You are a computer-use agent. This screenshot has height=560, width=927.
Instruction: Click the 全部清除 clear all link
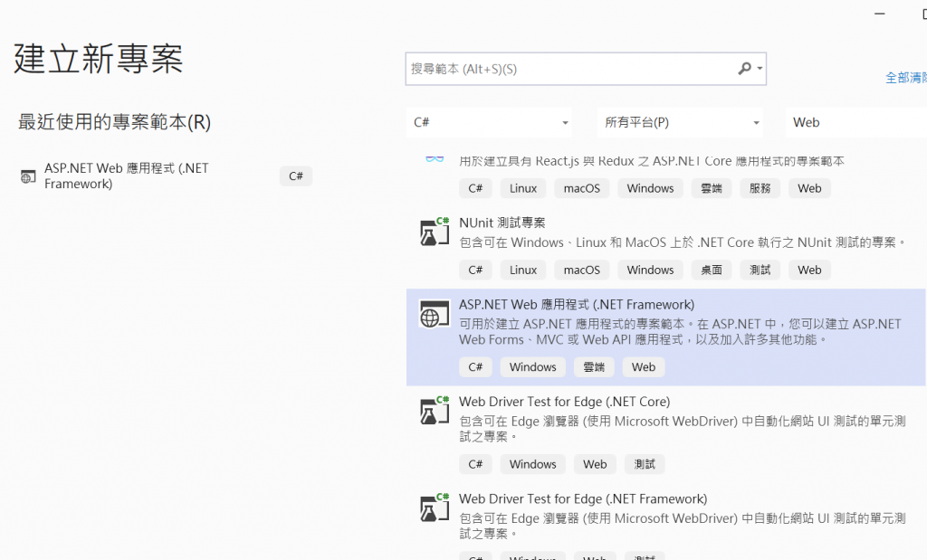click(x=905, y=78)
